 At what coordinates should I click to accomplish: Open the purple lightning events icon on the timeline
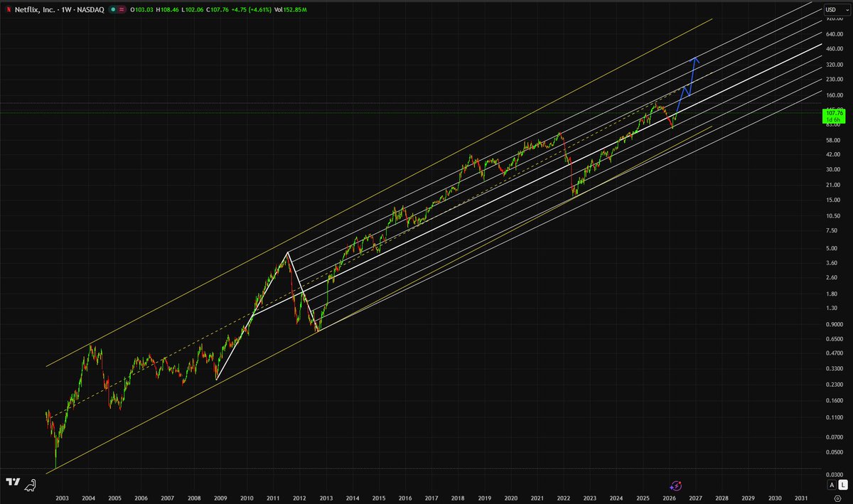[676, 485]
